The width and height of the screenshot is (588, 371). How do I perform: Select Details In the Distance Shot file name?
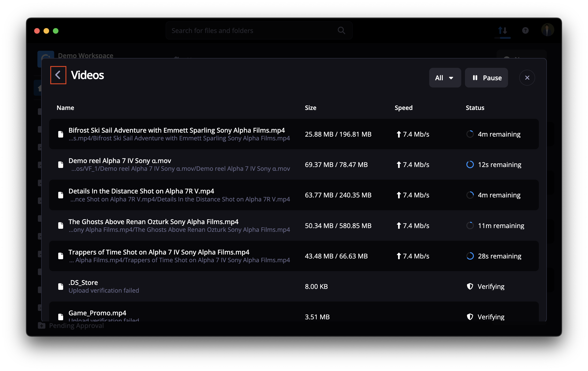(141, 191)
